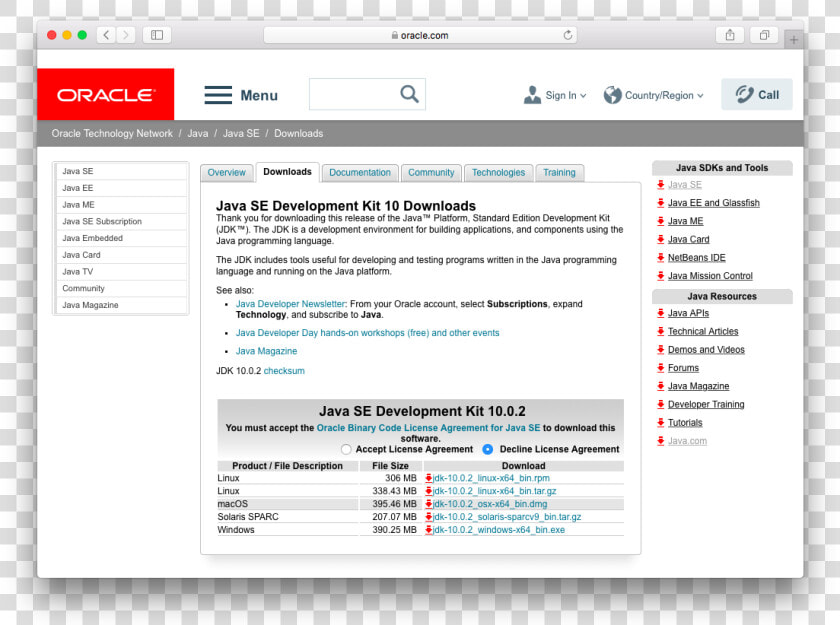Switch to the Training tab

click(x=559, y=172)
